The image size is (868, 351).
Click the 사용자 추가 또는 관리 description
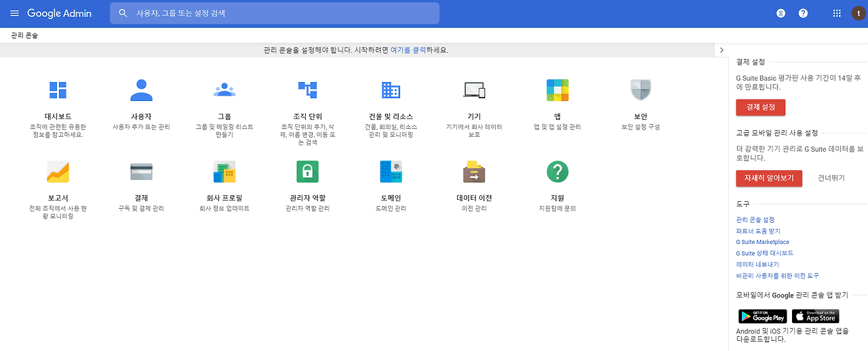(x=141, y=127)
